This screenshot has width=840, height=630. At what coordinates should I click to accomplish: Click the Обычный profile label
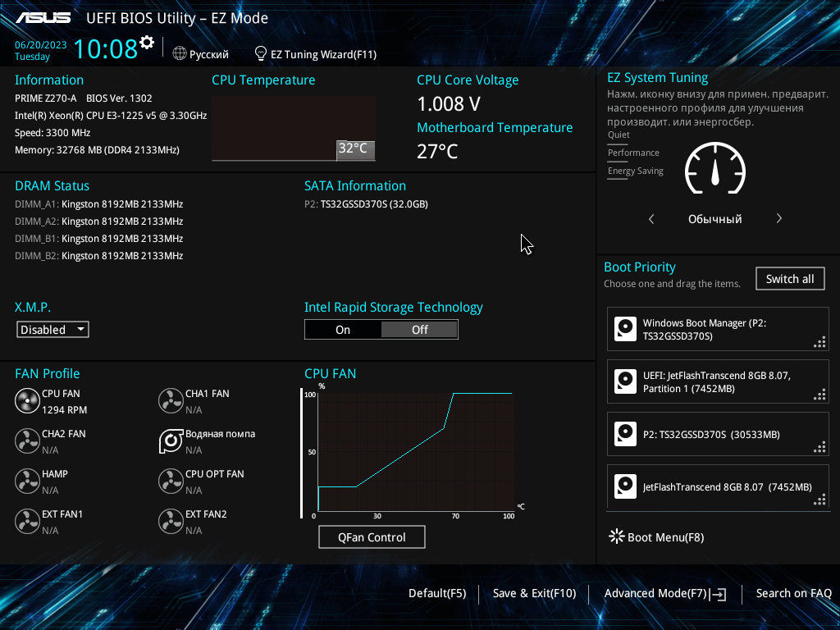click(x=714, y=219)
